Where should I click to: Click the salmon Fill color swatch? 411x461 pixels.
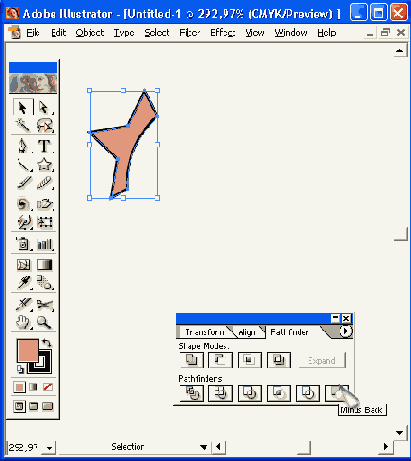[x=27, y=350]
